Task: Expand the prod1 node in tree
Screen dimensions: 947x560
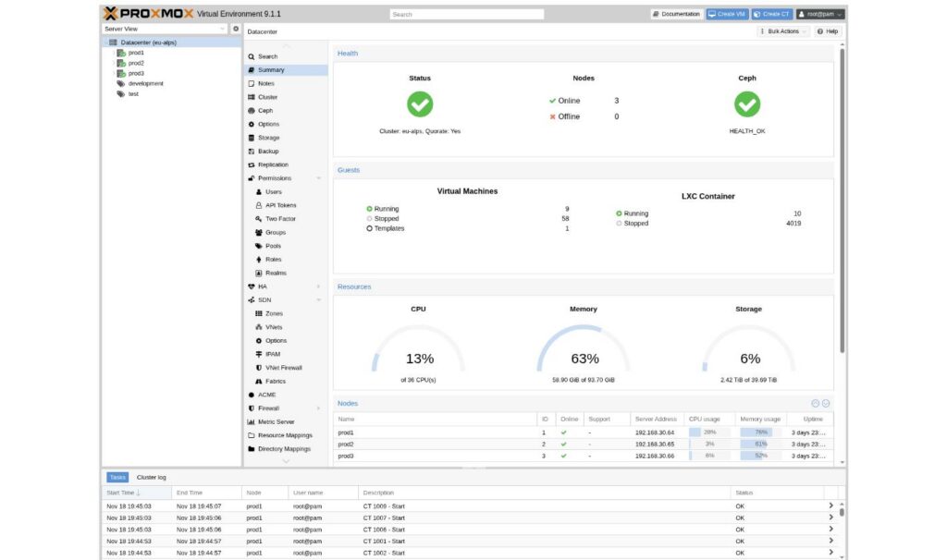Action: (x=113, y=53)
